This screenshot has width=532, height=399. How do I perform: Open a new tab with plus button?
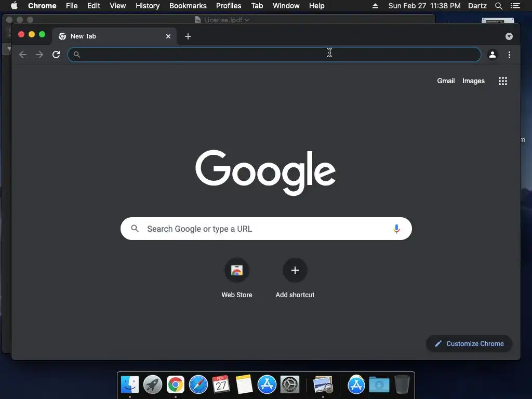pyautogui.click(x=188, y=36)
